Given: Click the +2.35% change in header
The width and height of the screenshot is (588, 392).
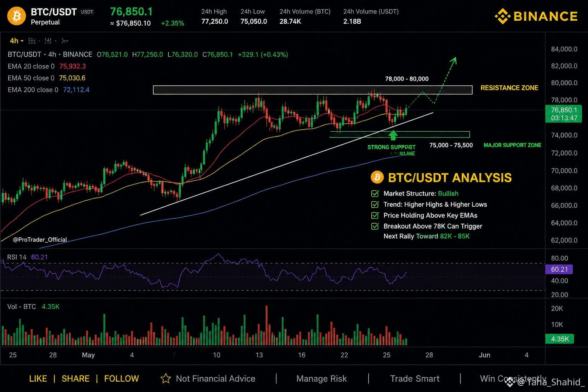Looking at the screenshot, I should click(173, 23).
